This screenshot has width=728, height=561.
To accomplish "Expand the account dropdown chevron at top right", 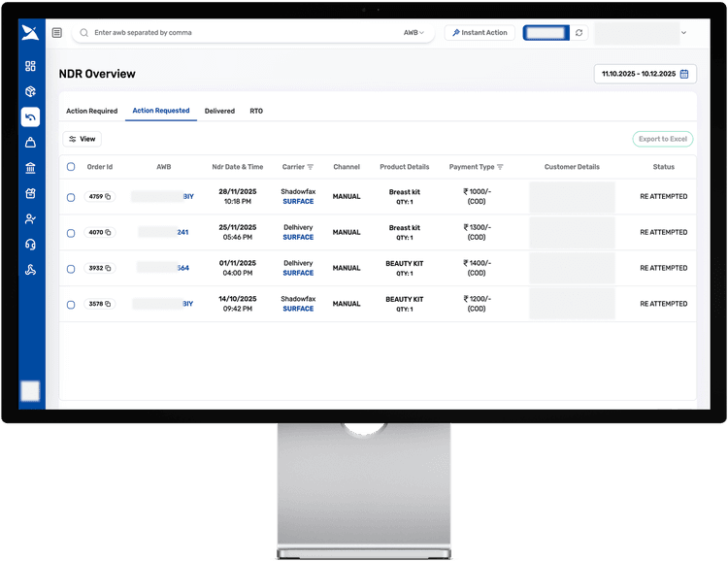I will point(683,33).
